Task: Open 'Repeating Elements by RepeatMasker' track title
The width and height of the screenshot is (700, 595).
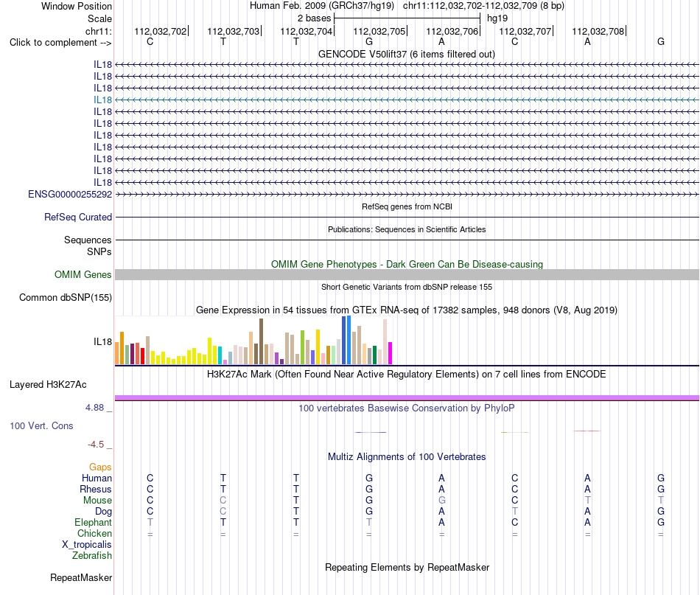Action: tap(407, 567)
